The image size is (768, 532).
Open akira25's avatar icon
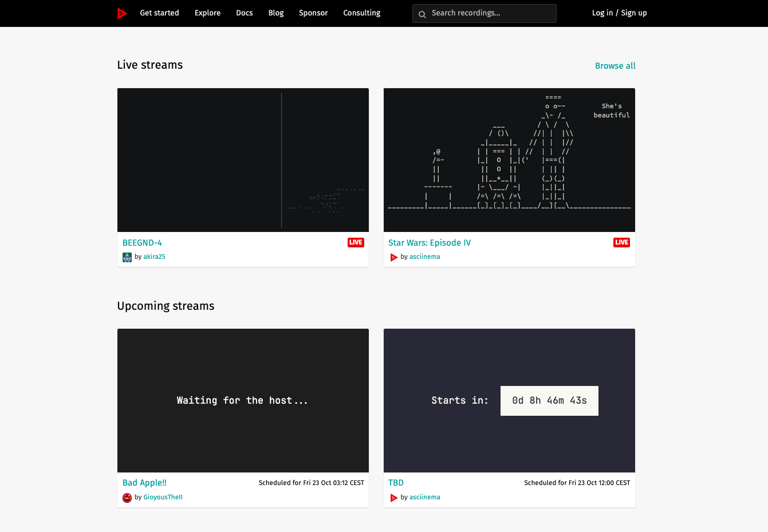127,257
